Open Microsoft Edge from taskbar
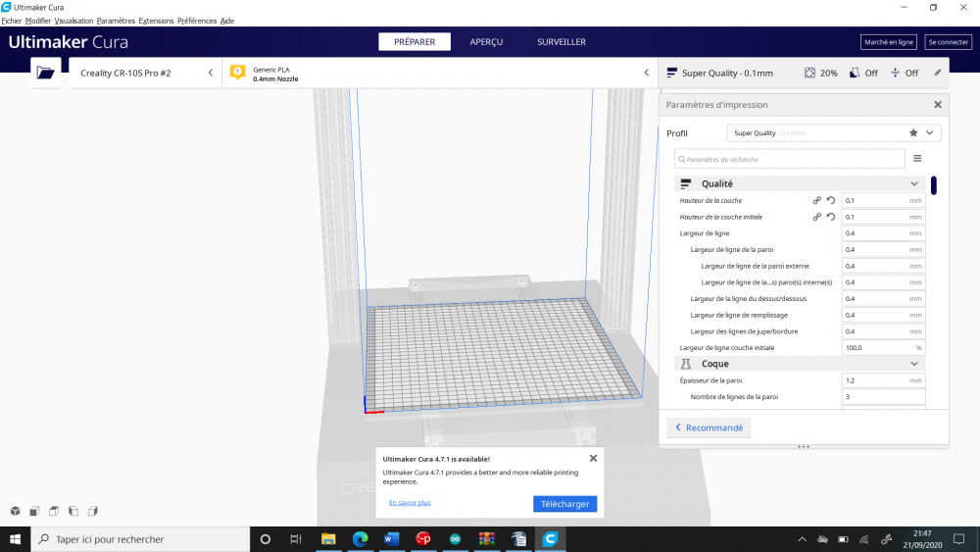 (x=360, y=539)
